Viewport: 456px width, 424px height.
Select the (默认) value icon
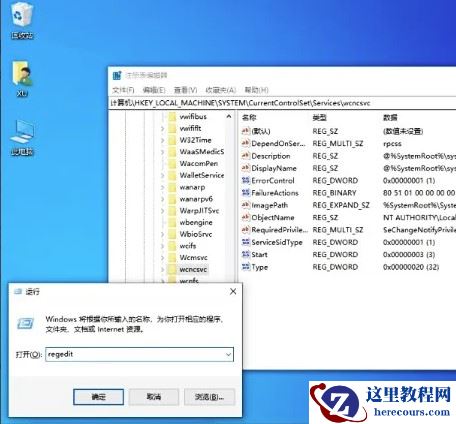pyautogui.click(x=246, y=131)
